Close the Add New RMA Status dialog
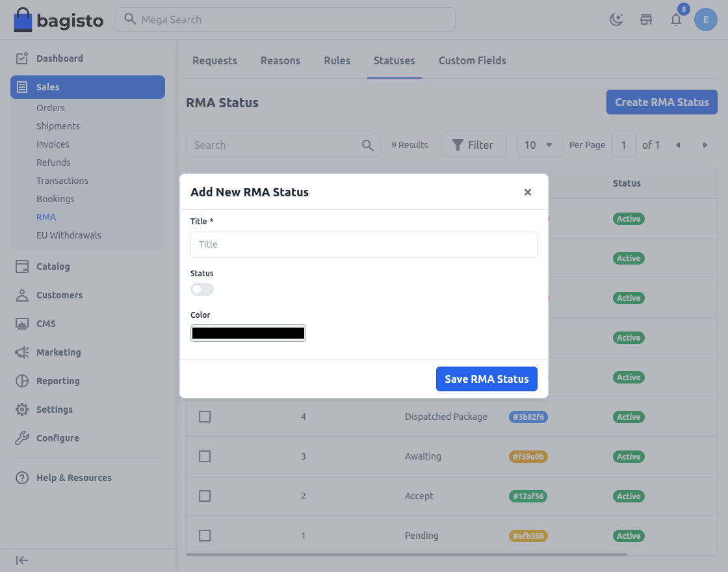This screenshot has width=728, height=572. click(x=527, y=192)
